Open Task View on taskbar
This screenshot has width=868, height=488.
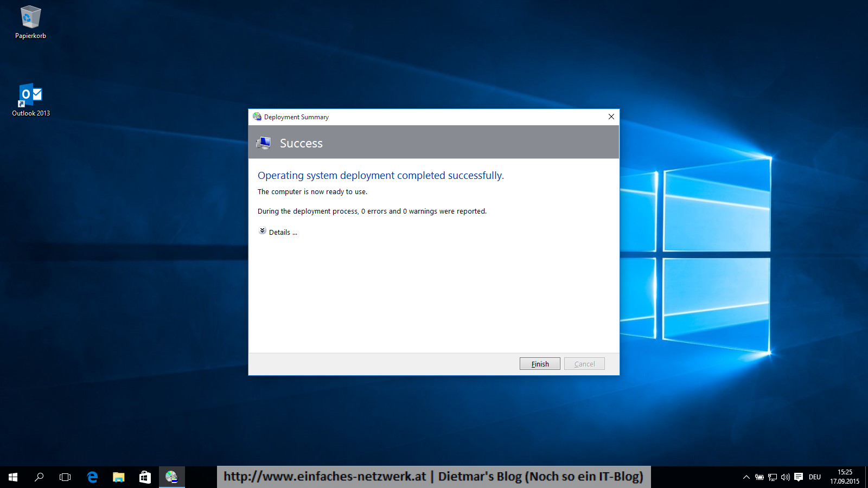[65, 477]
